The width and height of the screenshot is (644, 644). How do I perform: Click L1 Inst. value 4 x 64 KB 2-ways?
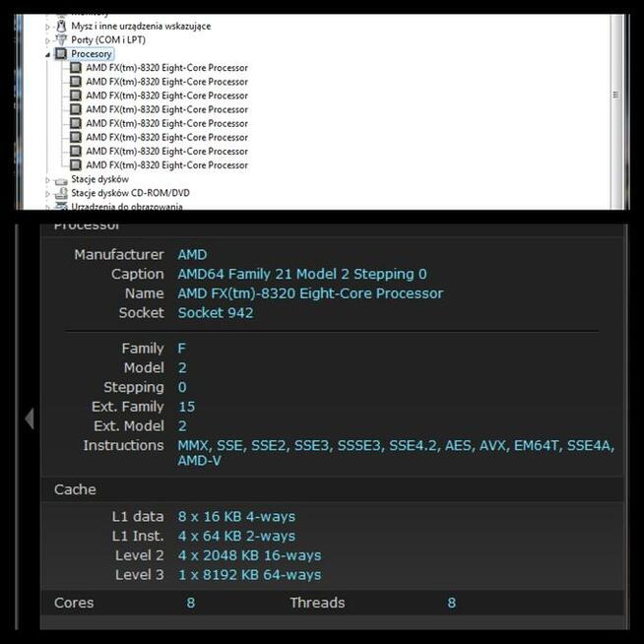[236, 536]
